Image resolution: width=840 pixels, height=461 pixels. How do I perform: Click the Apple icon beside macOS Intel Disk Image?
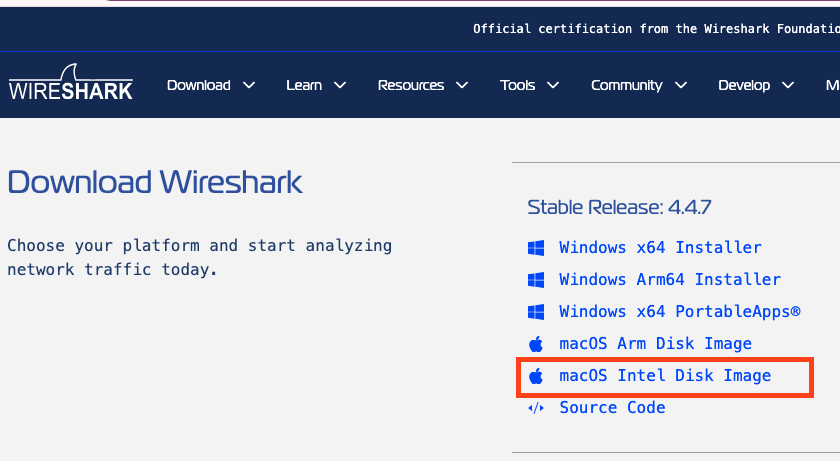pos(536,376)
